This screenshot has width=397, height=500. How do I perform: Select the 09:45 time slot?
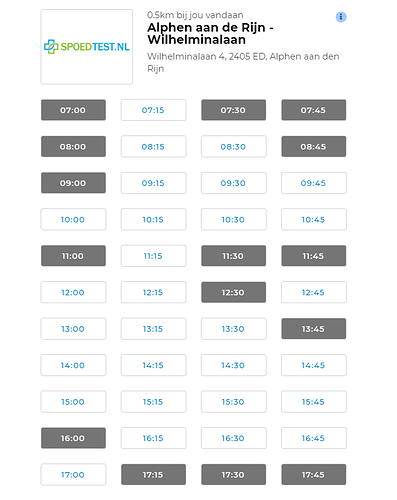[x=314, y=183]
